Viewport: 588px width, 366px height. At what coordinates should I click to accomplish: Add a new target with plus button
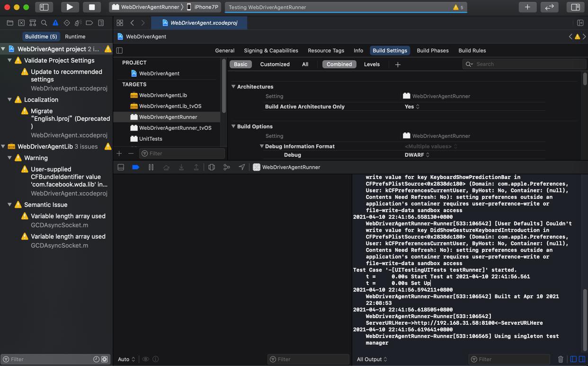119,153
